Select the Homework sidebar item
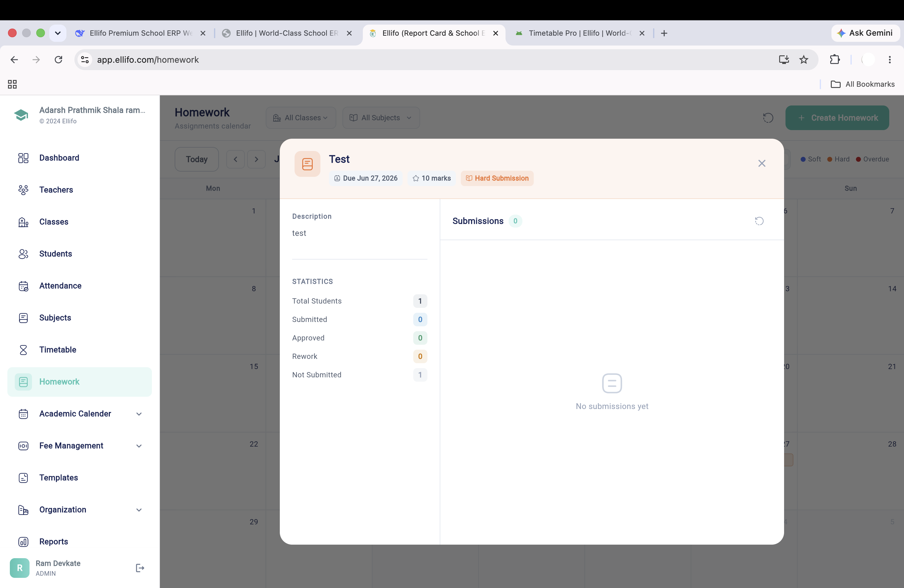904x588 pixels. [79, 382]
